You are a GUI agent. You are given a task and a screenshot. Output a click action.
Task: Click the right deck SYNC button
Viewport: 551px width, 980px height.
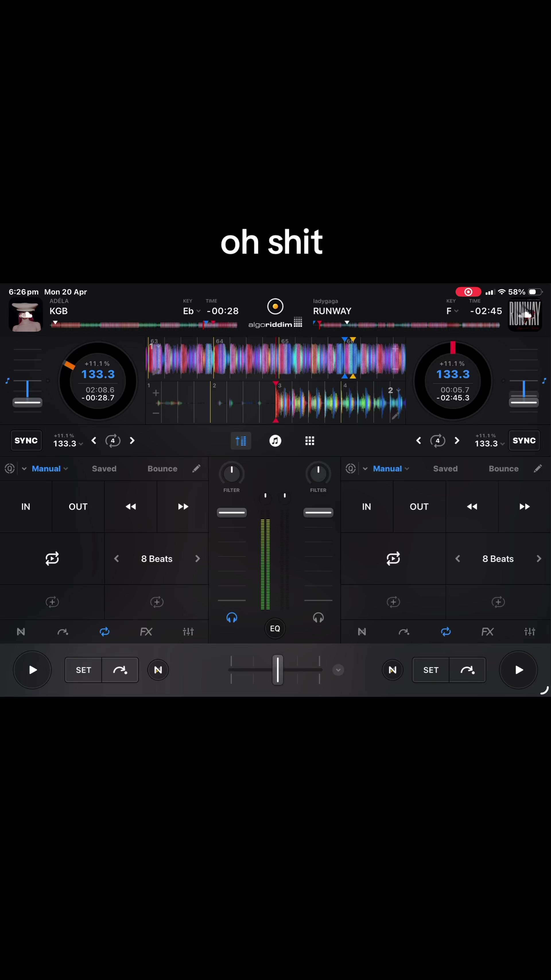click(524, 441)
